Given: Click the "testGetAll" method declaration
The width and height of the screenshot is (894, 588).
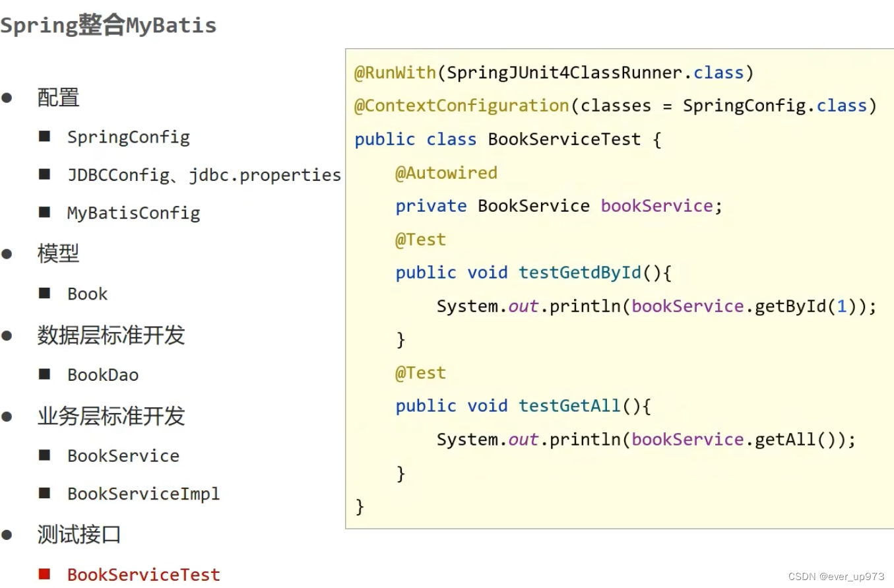Looking at the screenshot, I should [x=523, y=406].
